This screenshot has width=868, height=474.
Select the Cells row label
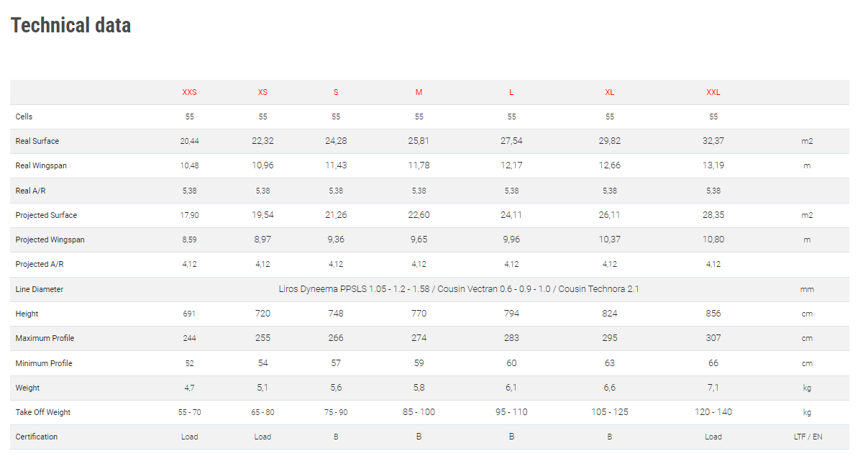pos(24,117)
